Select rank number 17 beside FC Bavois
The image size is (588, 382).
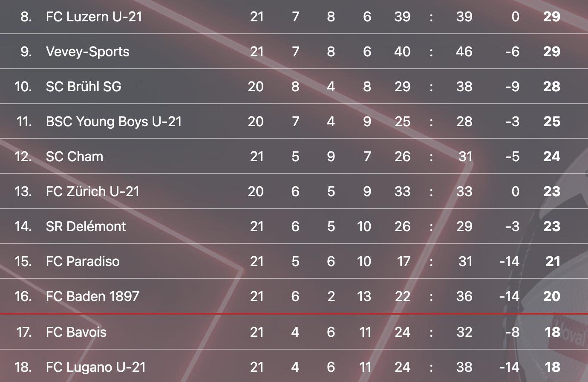tap(24, 332)
